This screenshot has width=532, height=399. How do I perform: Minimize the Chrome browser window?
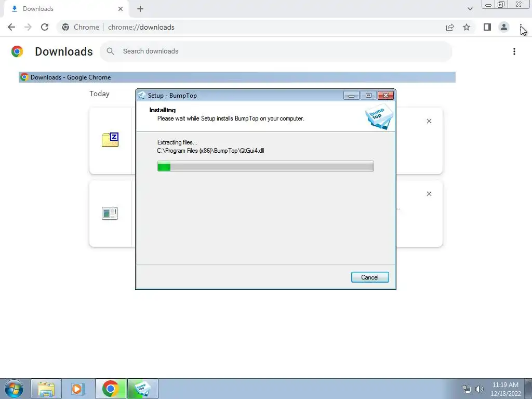coord(488,4)
